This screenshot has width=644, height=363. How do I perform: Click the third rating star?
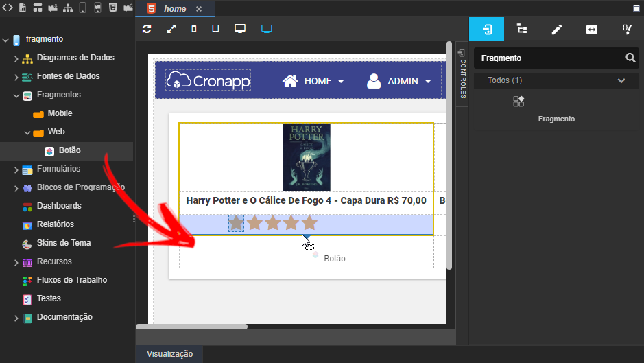273,223
